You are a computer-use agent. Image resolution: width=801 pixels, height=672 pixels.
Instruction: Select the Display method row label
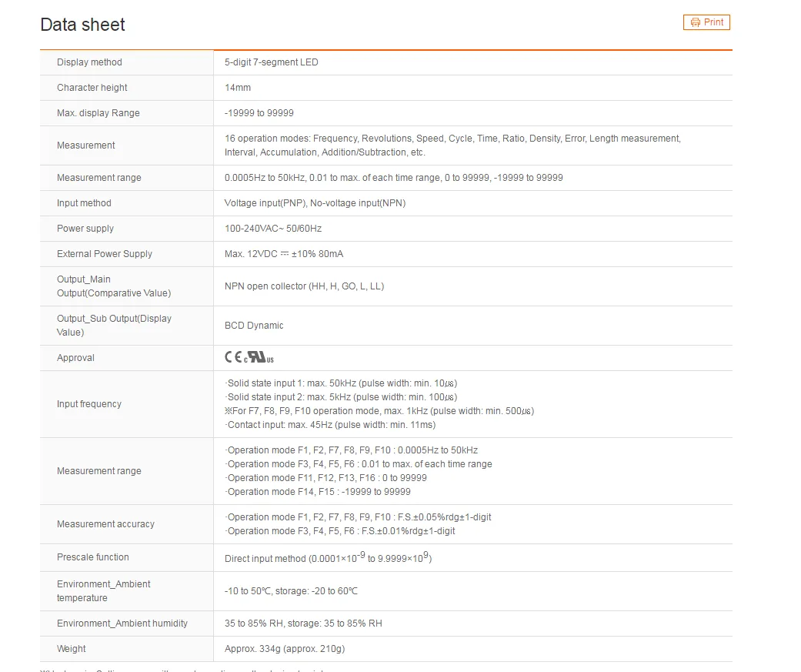[89, 62]
